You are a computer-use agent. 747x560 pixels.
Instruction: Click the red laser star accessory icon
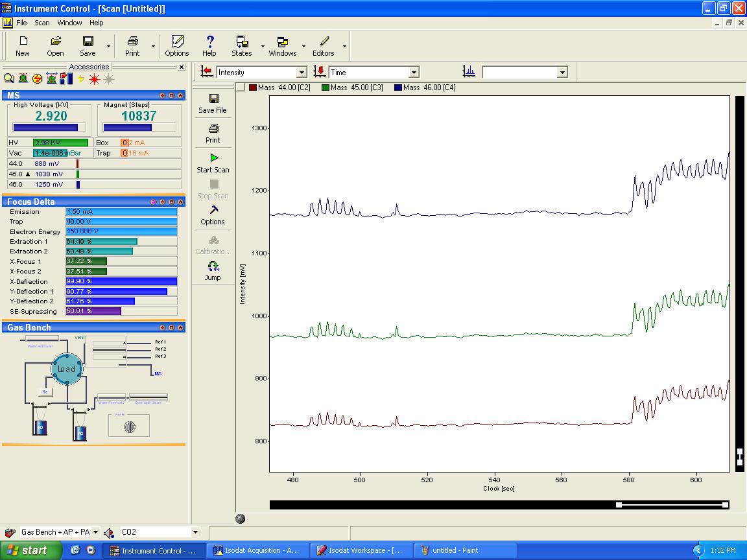coord(94,78)
